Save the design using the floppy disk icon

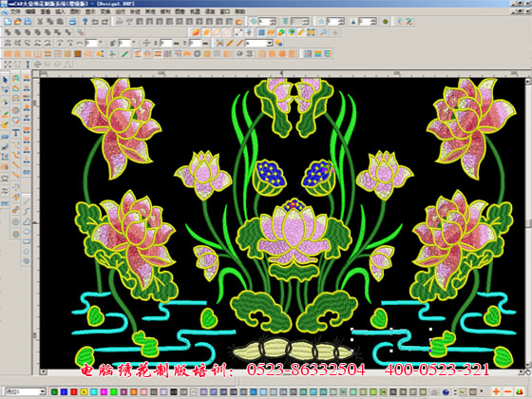[x=28, y=21]
